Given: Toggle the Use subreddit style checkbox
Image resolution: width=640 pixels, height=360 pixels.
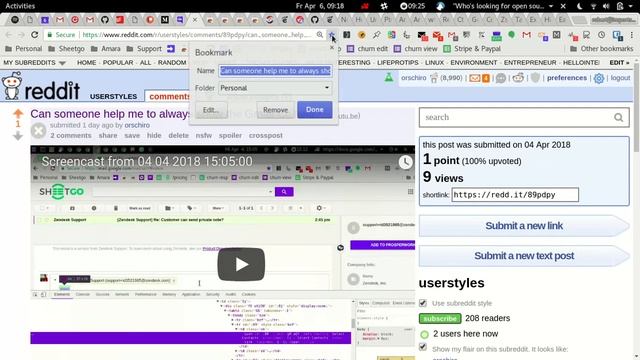Looking at the screenshot, I should click(423, 303).
